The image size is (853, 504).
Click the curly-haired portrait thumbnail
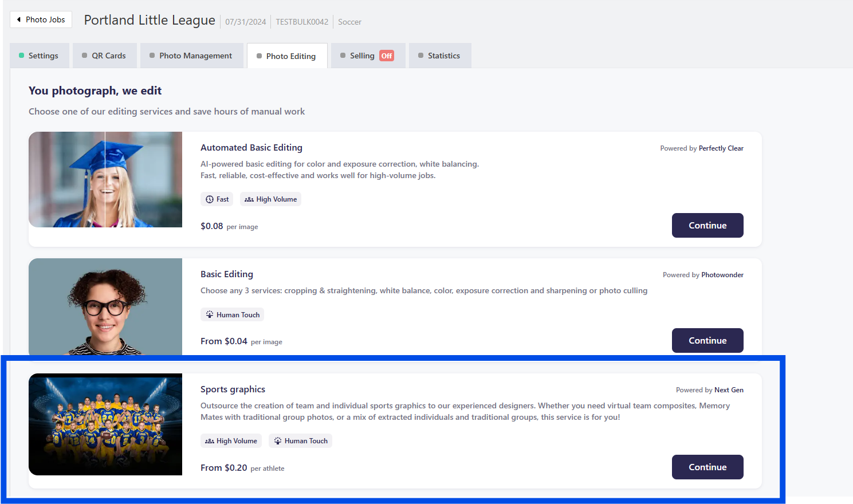click(105, 307)
